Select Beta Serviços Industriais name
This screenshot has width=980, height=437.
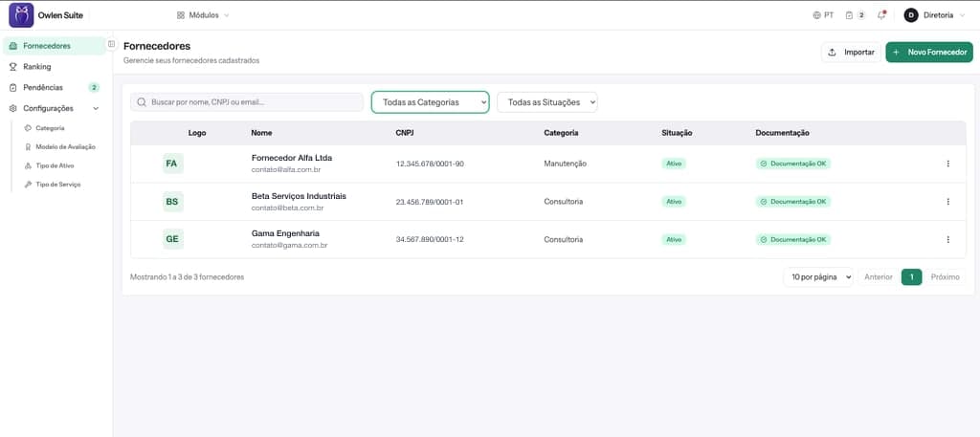point(299,195)
